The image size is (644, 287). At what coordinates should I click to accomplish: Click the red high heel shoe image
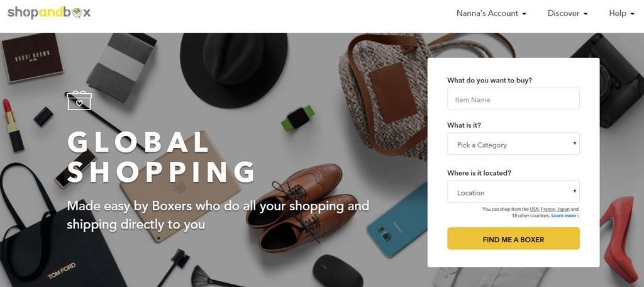[x=621, y=238]
